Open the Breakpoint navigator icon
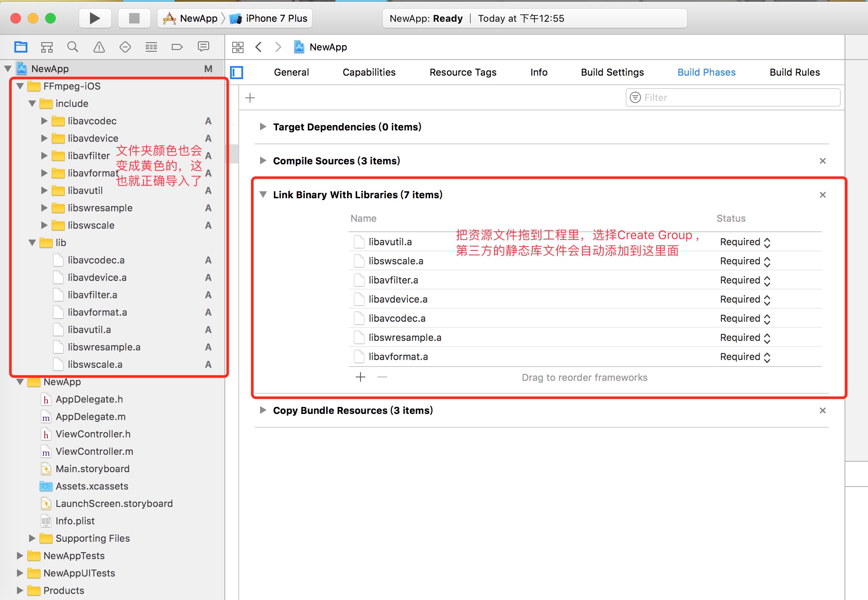The image size is (868, 600). [177, 47]
